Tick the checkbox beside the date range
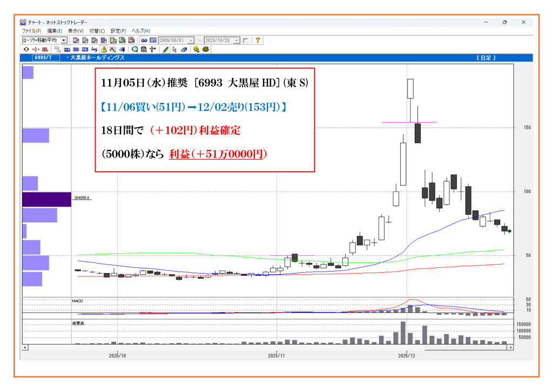 pos(246,40)
